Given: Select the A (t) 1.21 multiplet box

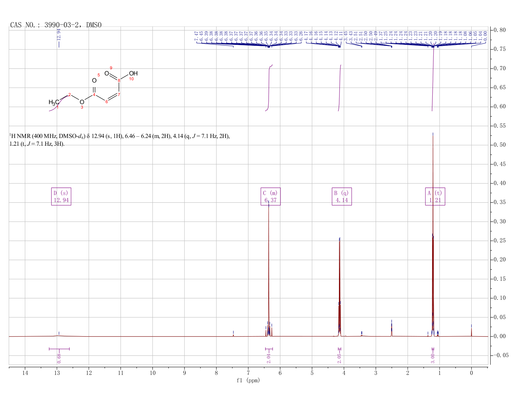Looking at the screenshot, I should click(x=435, y=197).
